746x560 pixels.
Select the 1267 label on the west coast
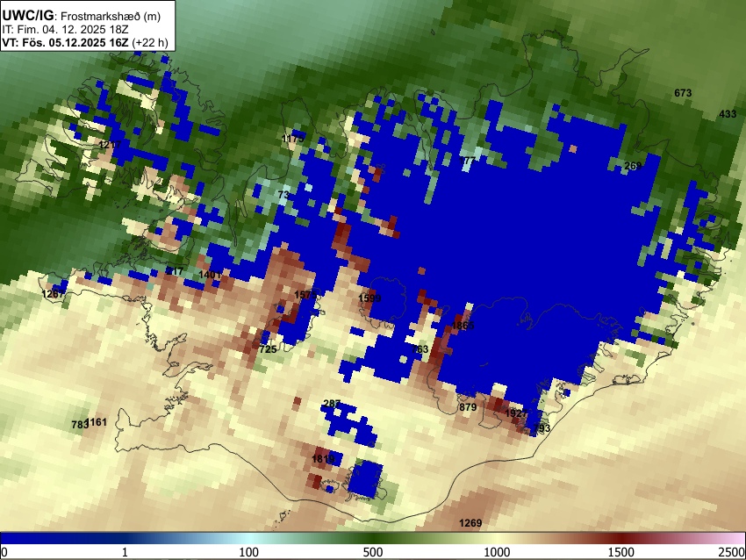click(x=53, y=293)
